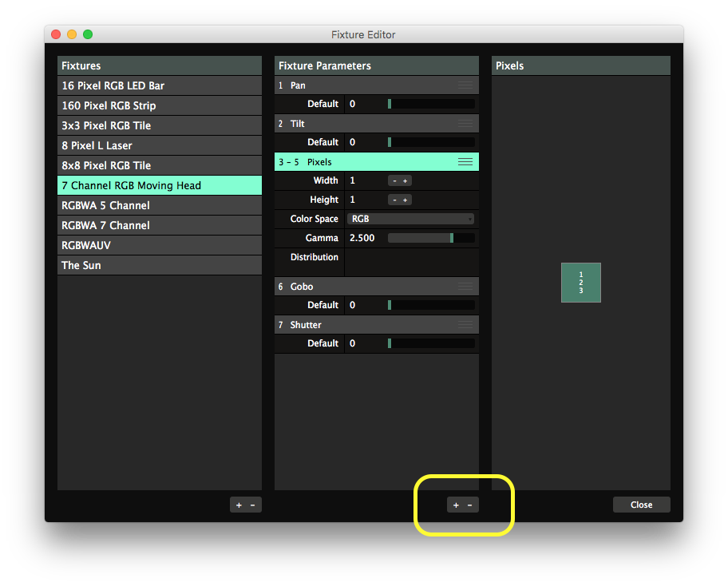
Task: Click plus to add a fixture parameter
Action: click(456, 505)
